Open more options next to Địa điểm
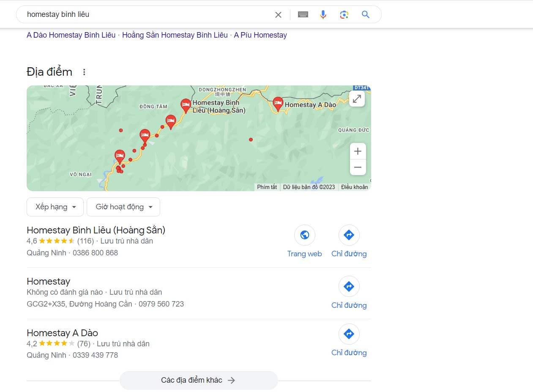Image resolution: width=533 pixels, height=392 pixels. (x=84, y=72)
